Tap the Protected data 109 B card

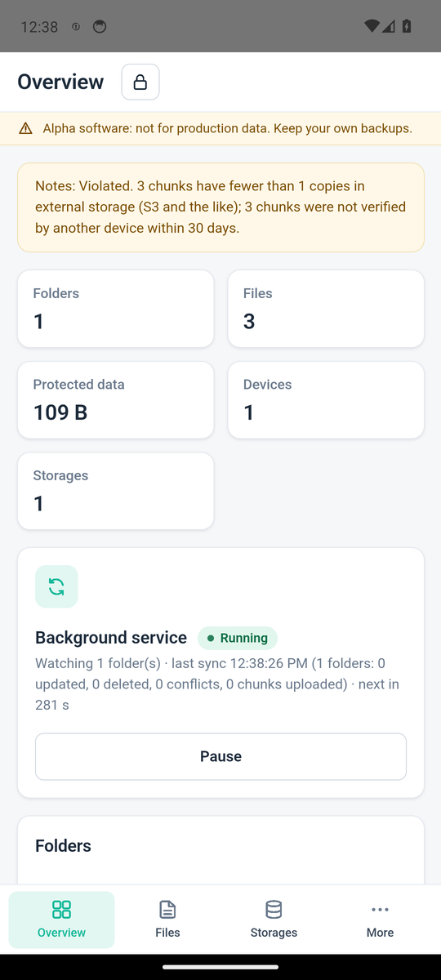(x=116, y=400)
